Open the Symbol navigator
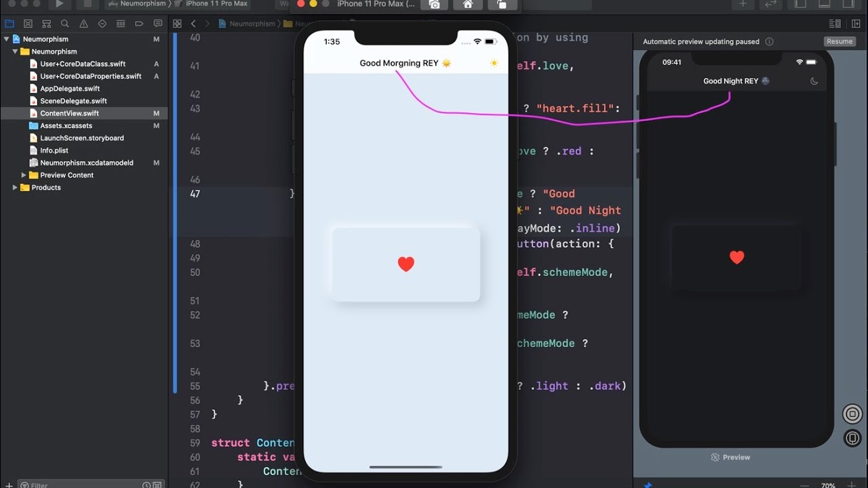Viewport: 868px width, 488px height. [x=47, y=24]
